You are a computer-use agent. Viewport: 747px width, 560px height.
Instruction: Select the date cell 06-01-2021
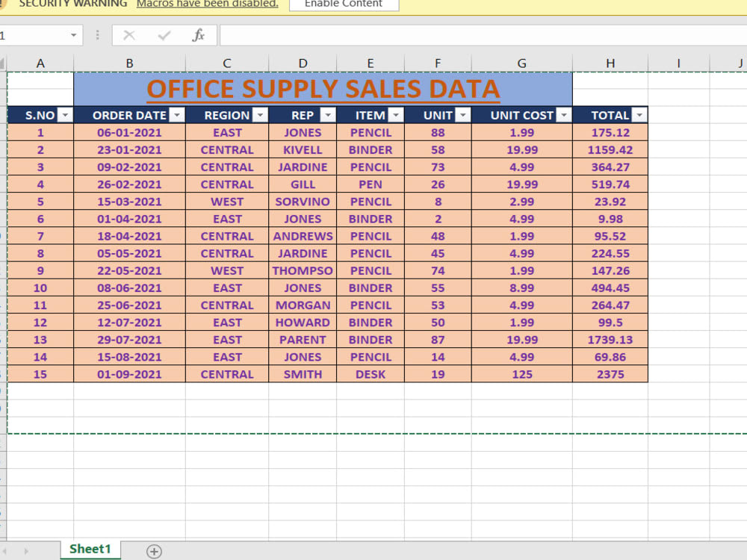pyautogui.click(x=129, y=132)
